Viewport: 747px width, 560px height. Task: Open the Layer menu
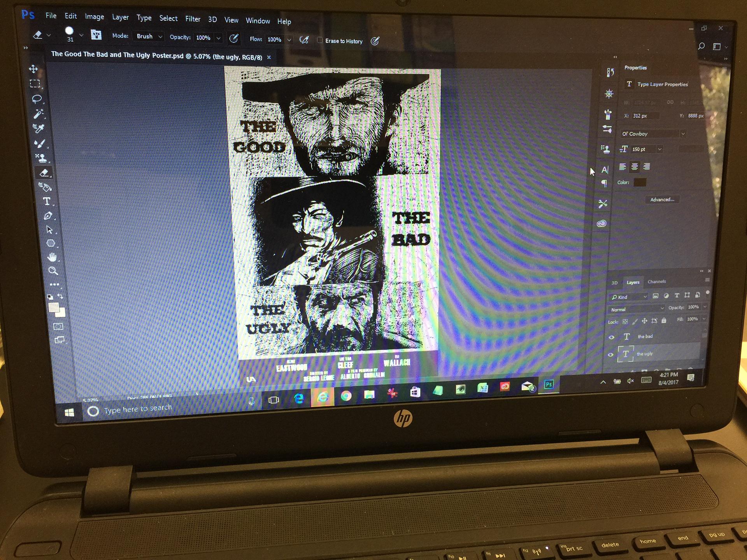(121, 17)
